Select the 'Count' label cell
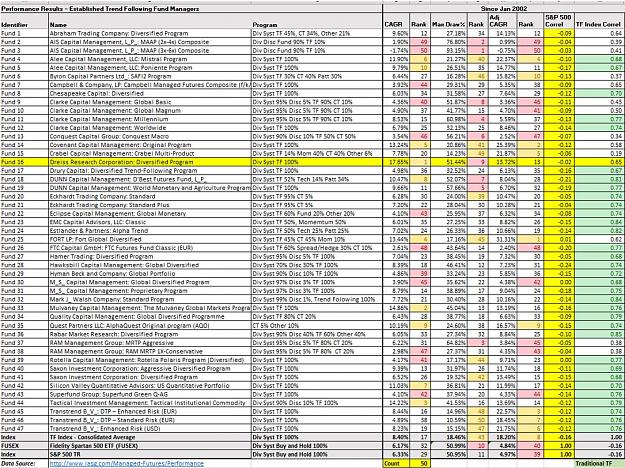Image resolution: width=625 pixels, height=468 pixels. click(x=396, y=464)
